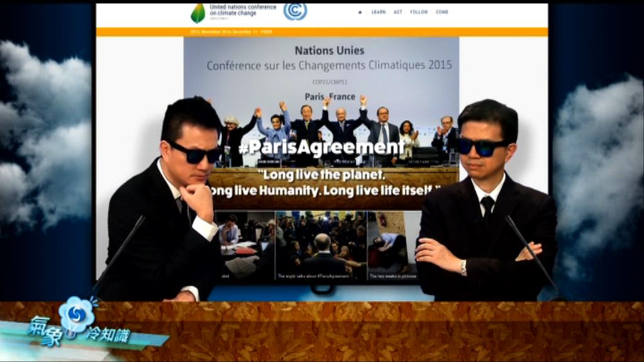This screenshot has height=362, width=644.
Task: Click the blue flower weather program logo
Action: [x=77, y=314]
